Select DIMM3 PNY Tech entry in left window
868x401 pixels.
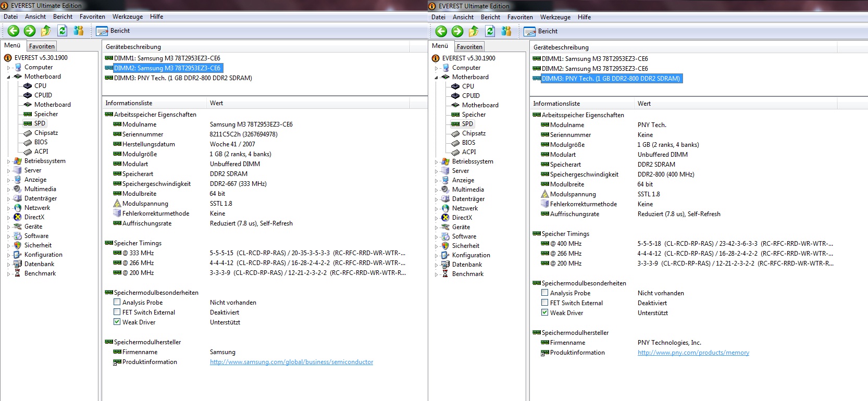click(x=178, y=78)
